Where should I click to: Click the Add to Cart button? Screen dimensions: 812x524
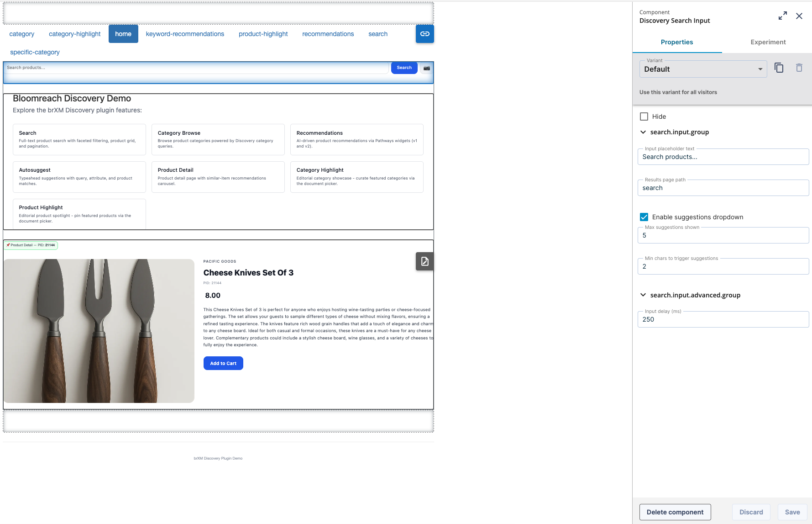coord(223,363)
